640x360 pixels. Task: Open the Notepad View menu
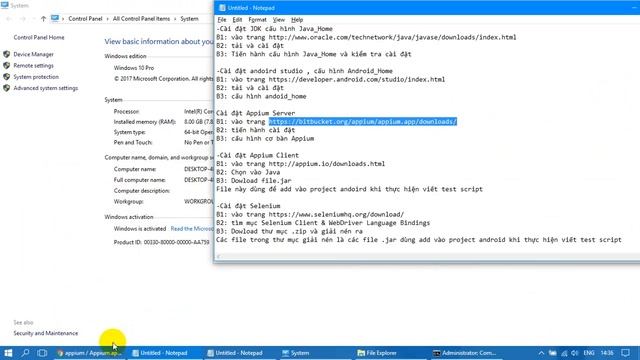point(279,20)
